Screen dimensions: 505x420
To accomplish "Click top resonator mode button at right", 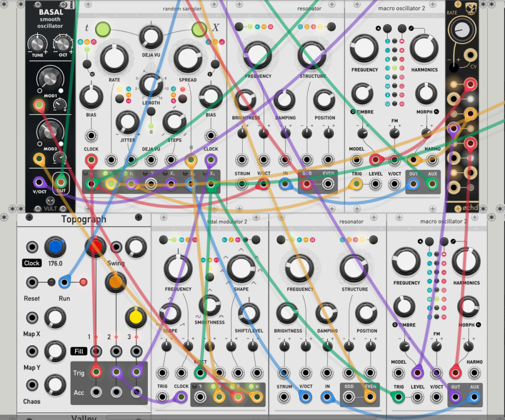I will (x=331, y=27).
